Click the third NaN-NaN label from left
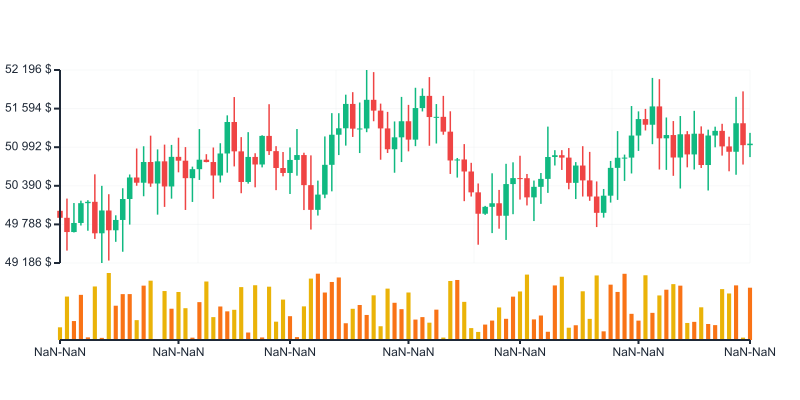Viewport: 800px width, 400px height. (x=290, y=352)
